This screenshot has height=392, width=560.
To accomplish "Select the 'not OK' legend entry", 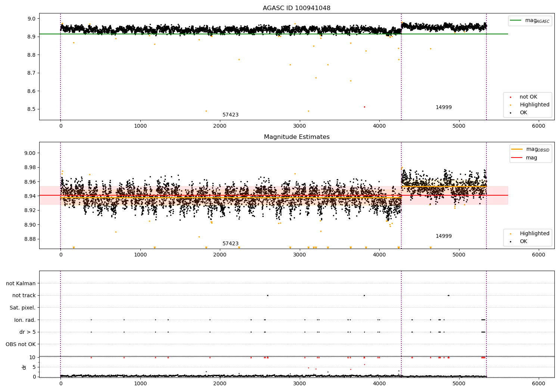I will coord(528,97).
